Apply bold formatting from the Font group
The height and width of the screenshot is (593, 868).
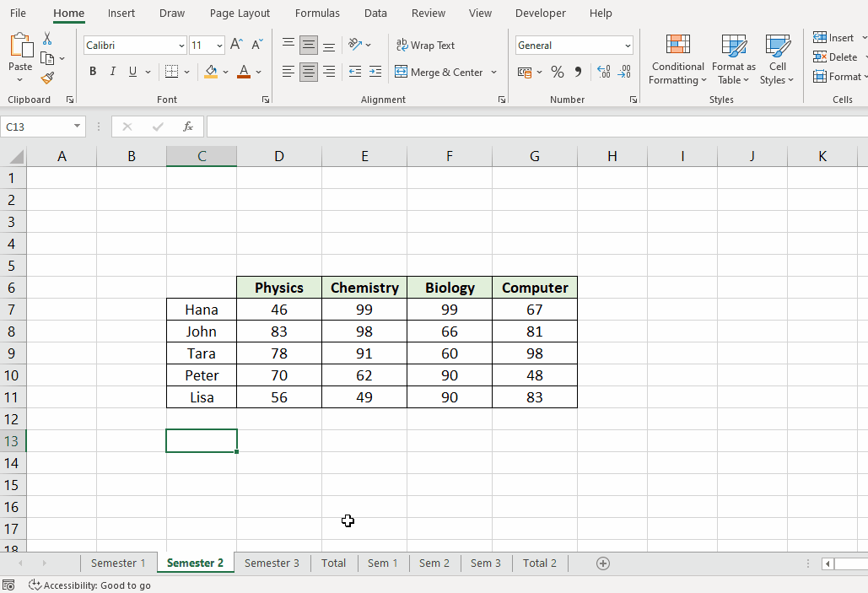[x=93, y=72]
